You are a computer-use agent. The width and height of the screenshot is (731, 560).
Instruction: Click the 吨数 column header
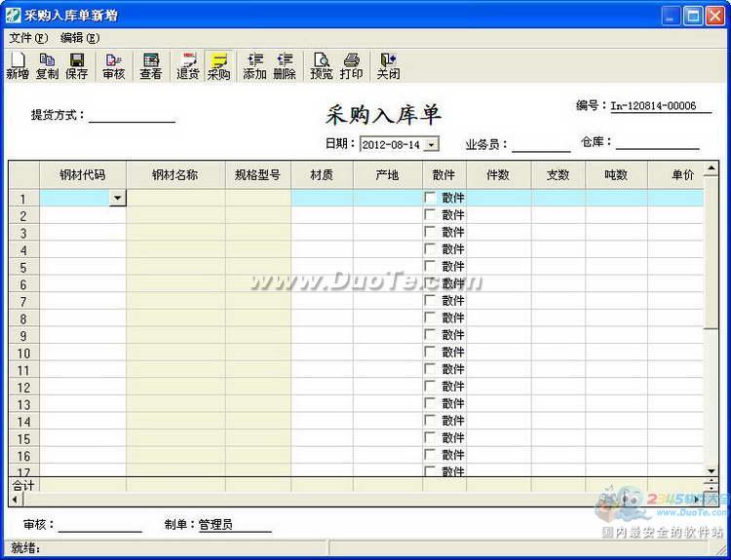tap(616, 174)
